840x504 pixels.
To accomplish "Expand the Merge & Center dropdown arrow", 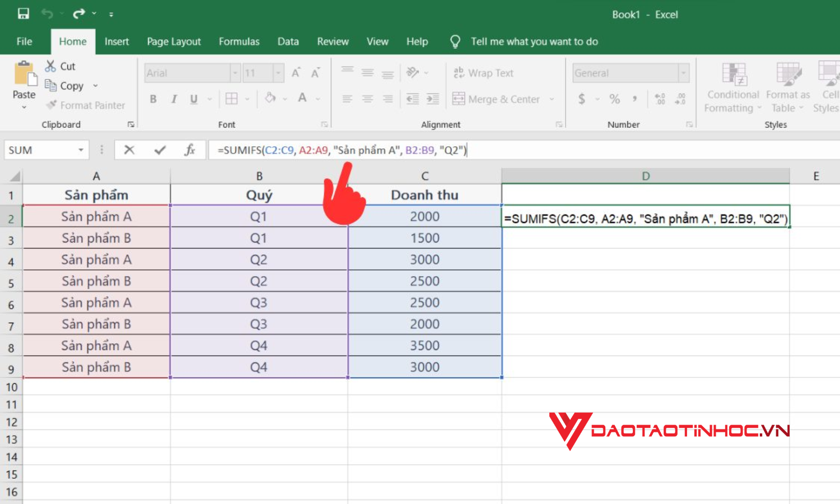I will pyautogui.click(x=552, y=99).
